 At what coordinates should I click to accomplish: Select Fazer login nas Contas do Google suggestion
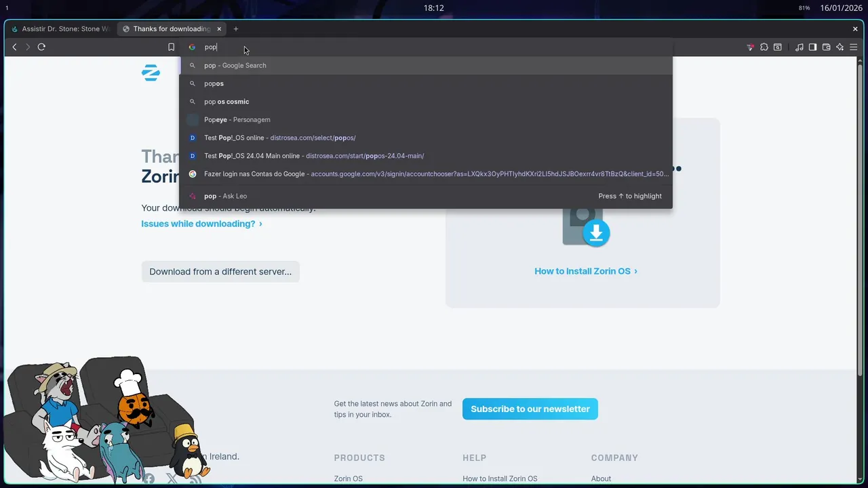[426, 174]
